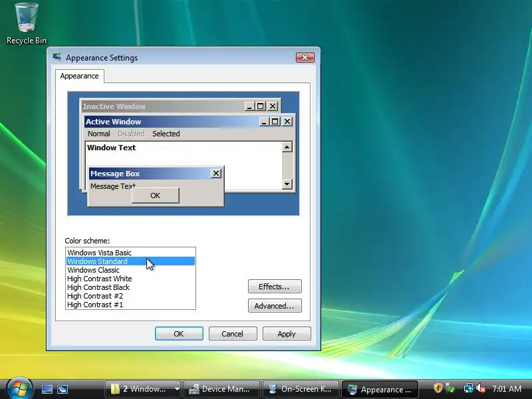Click Switch between windows quick launch icon
This screenshot has width=532, height=399.
pos(63,389)
